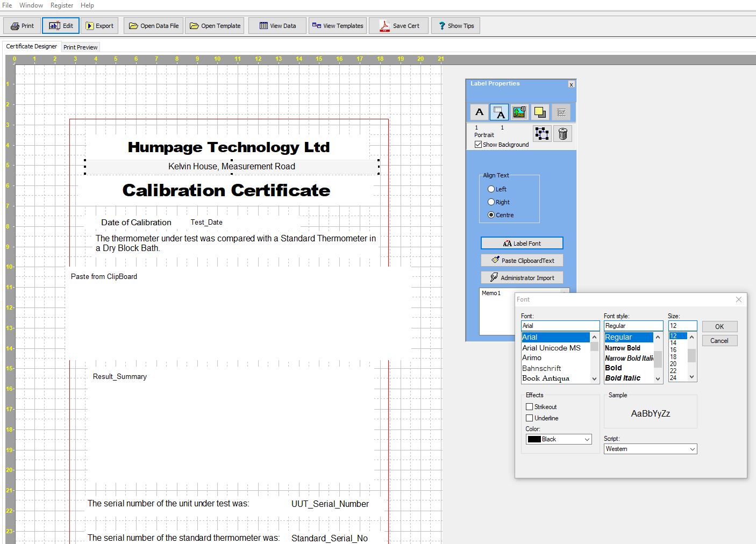756x544 pixels.
Task: Open the File menu
Action: tap(7, 5)
